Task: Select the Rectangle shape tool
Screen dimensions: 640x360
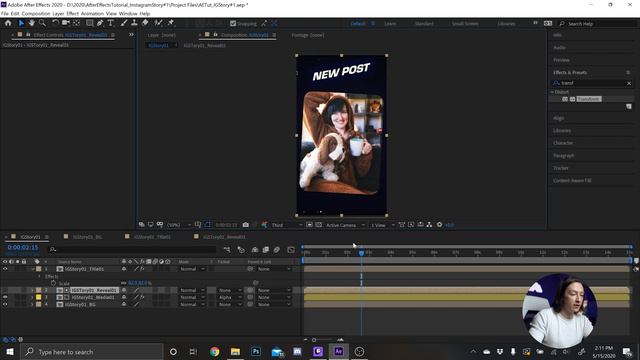Action: 89,23
